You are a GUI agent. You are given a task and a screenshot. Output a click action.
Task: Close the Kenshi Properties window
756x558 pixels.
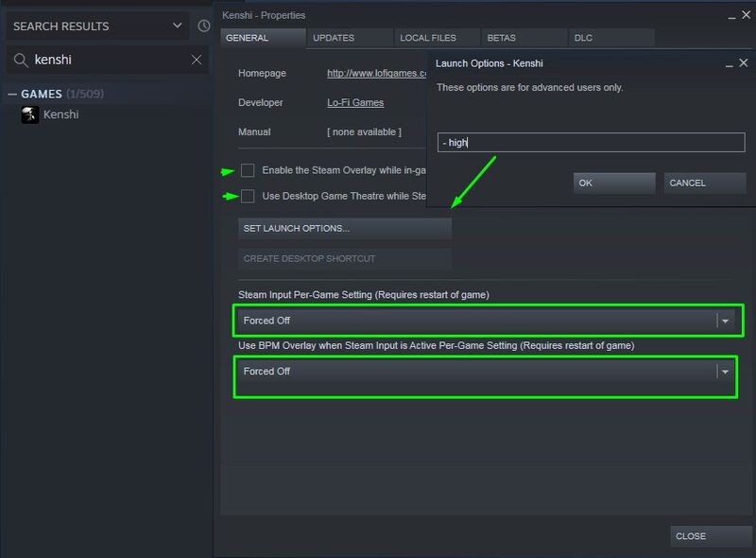pyautogui.click(x=746, y=15)
